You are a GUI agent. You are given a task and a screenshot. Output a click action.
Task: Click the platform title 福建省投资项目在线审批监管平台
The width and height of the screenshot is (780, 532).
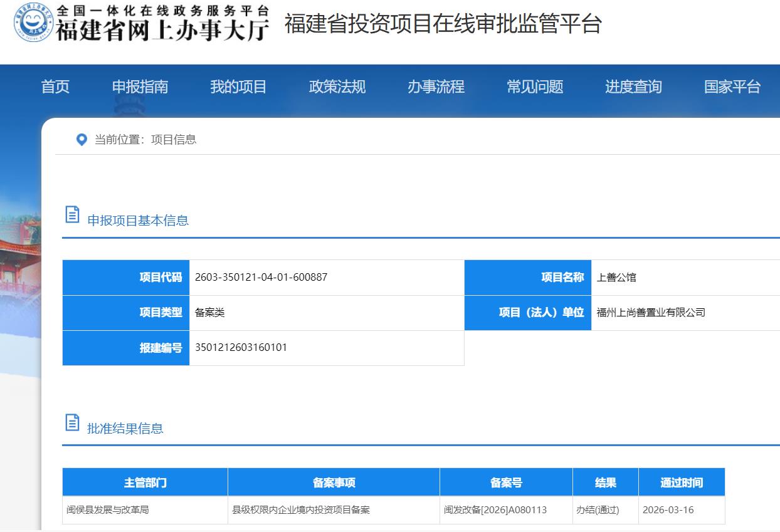coord(443,24)
